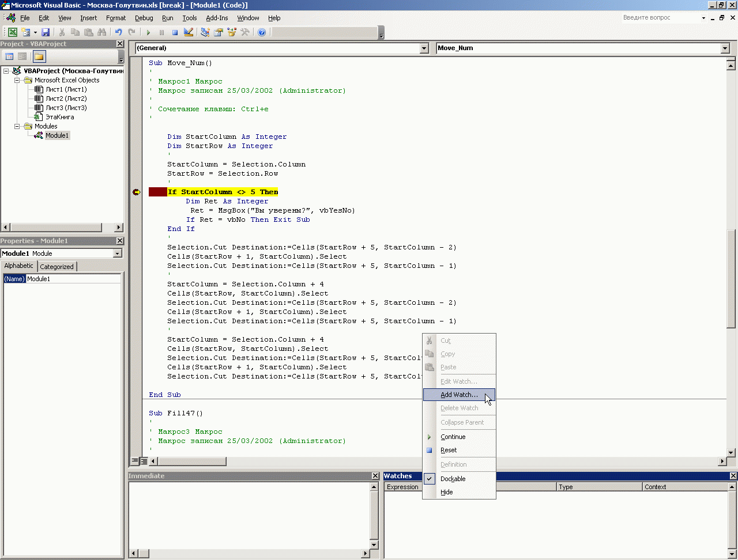Collapse the Microsoft Excel Objects tree node

pyautogui.click(x=17, y=80)
